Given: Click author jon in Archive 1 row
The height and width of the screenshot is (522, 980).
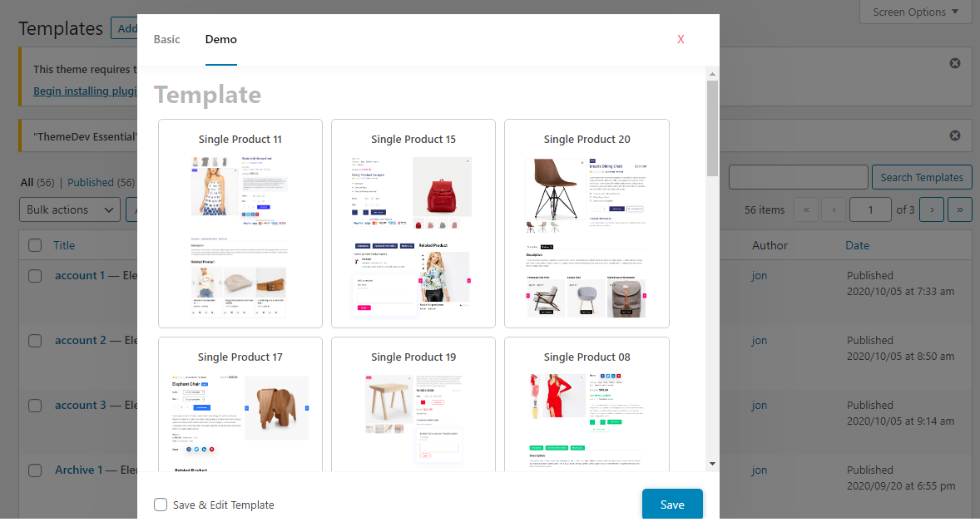Looking at the screenshot, I should (760, 470).
